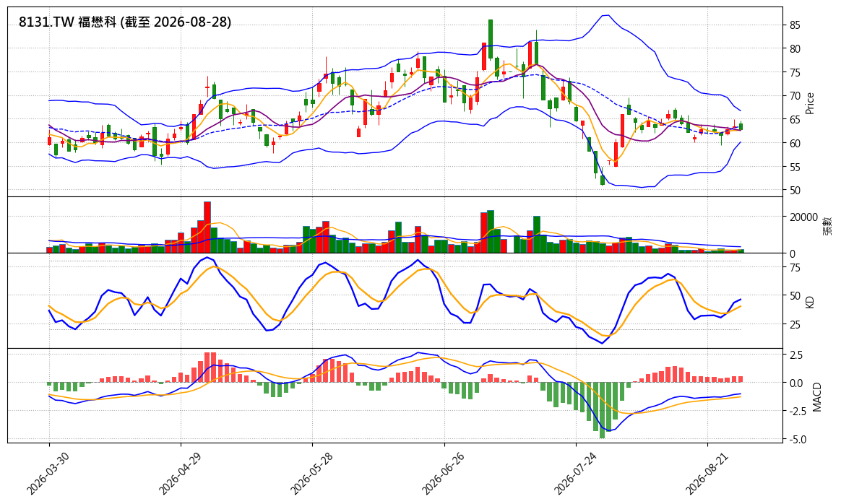Click the 2.5 tick on the MACD axis
The image size is (841, 504).
[x=796, y=355]
